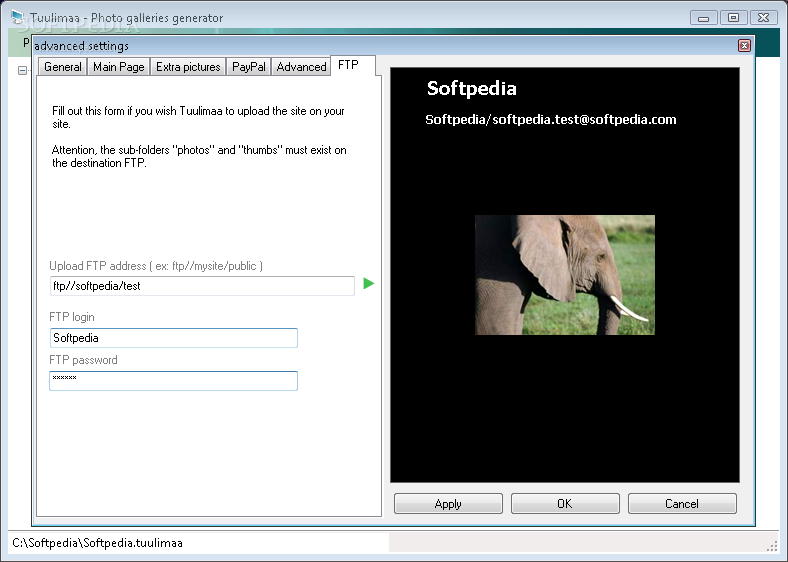Open the PayPal tab
Screen dimensions: 788x562
coord(249,67)
